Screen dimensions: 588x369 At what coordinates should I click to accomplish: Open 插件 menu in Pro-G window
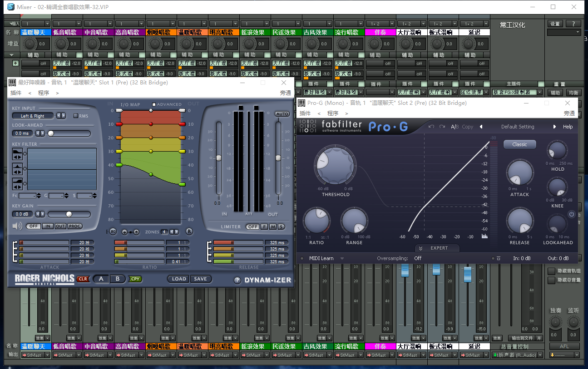305,113
